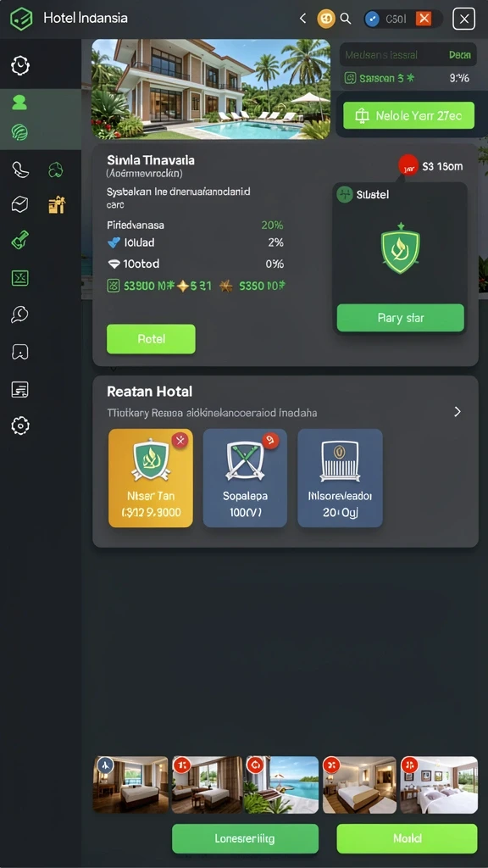488x868 pixels.
Task: Open search with magnifier icon
Action: [346, 19]
